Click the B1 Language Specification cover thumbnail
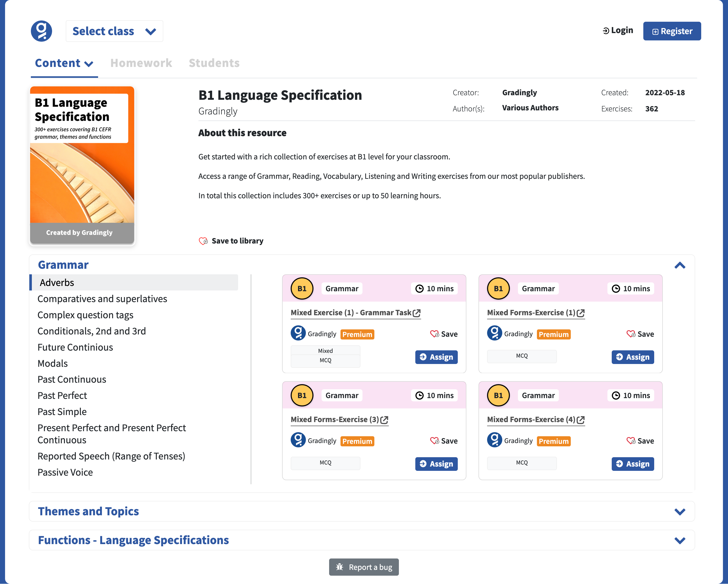728x584 pixels. click(x=82, y=165)
